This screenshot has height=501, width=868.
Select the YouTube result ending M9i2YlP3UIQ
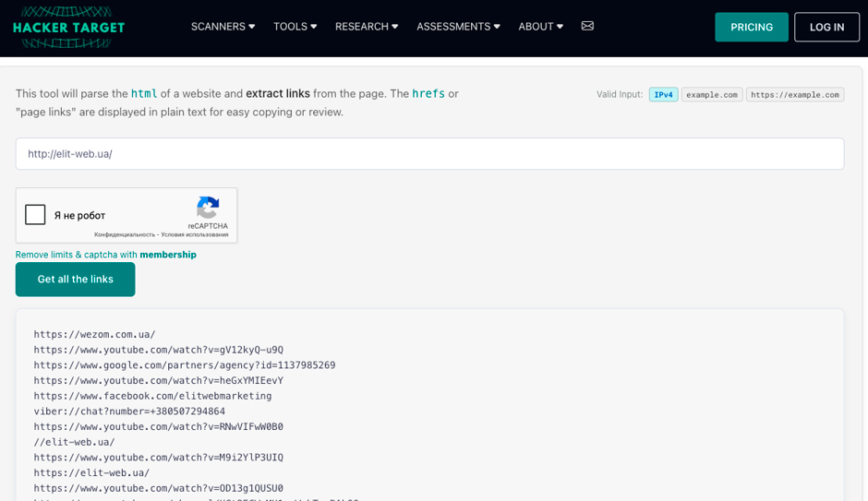pos(158,458)
